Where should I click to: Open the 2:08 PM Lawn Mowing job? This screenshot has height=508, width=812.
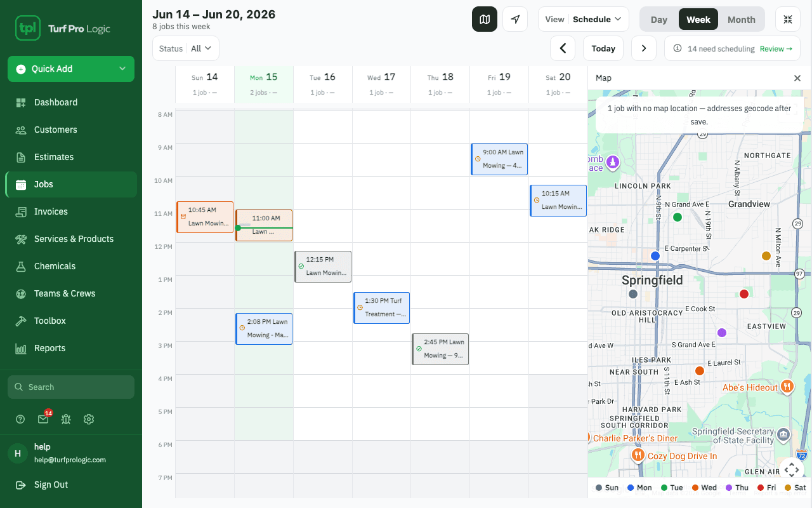pos(264,328)
